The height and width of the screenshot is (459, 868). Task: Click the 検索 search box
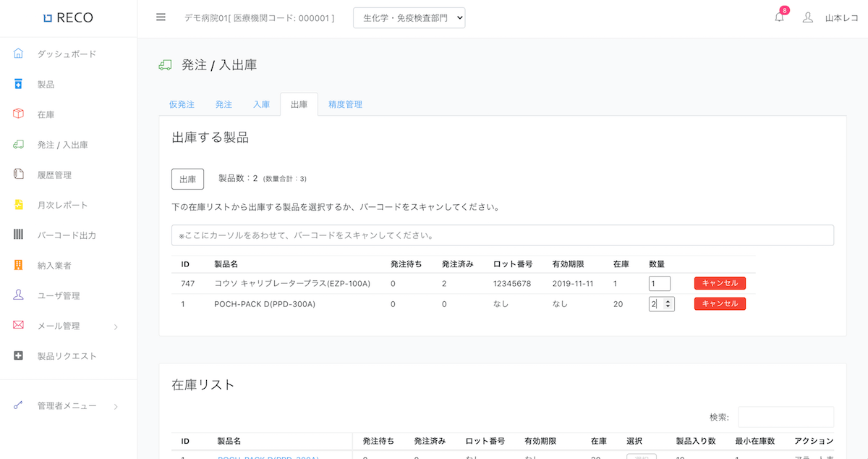coord(786,417)
